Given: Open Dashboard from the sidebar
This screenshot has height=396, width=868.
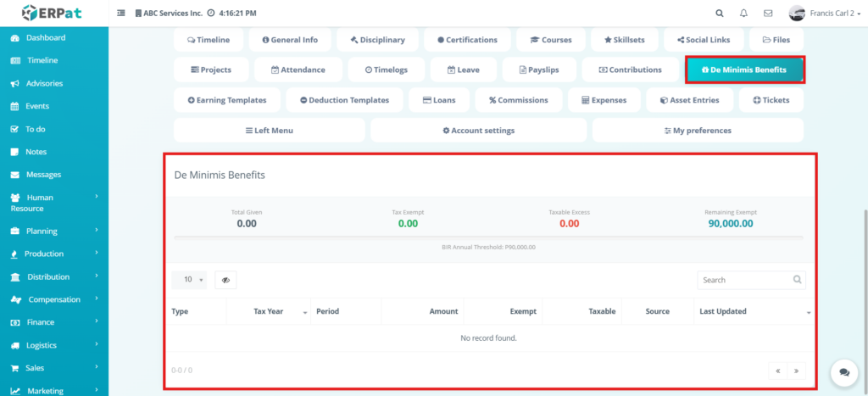Looking at the screenshot, I should [x=45, y=38].
